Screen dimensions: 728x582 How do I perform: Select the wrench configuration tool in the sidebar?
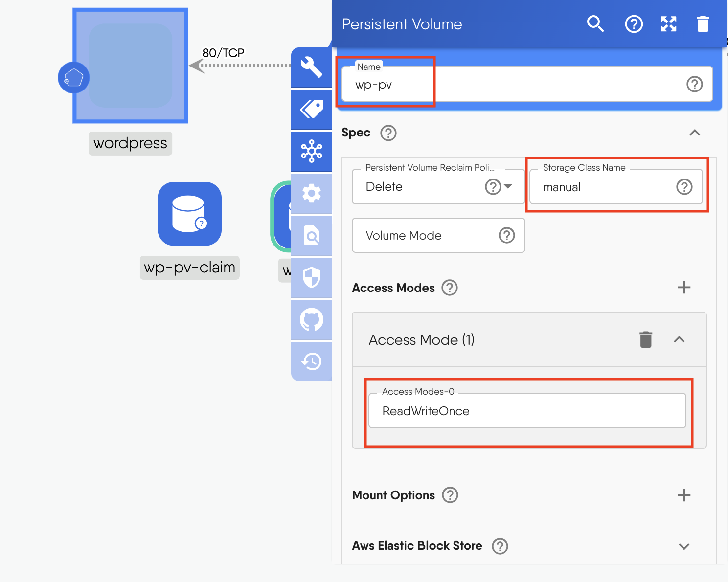click(x=312, y=67)
